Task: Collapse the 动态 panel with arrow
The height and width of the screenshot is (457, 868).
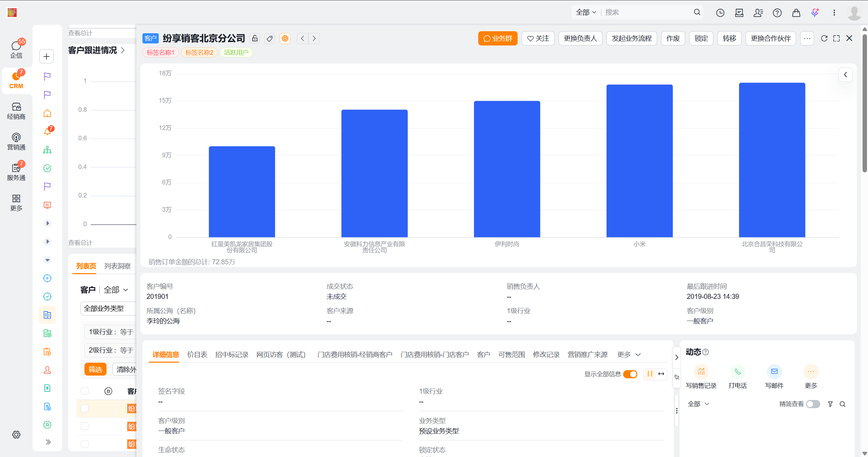Action: 677,357
